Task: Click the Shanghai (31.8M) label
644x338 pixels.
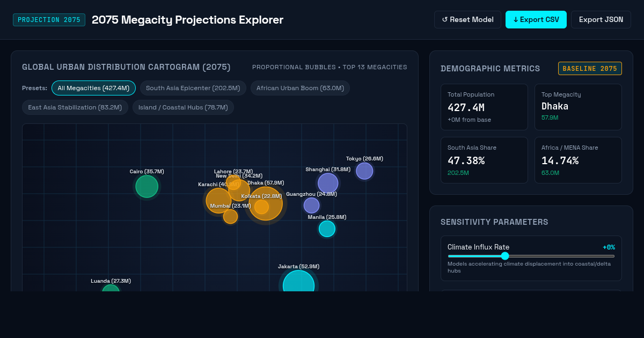Action: tap(328, 170)
